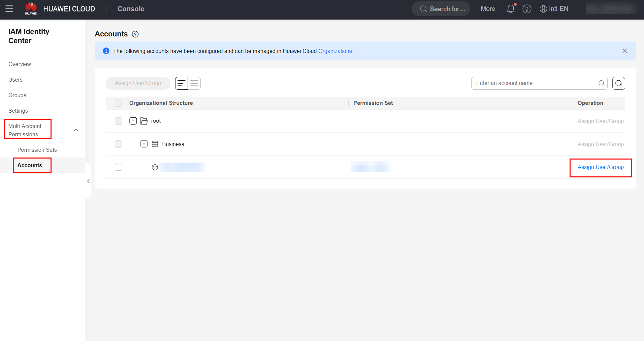Expand the Business organizational unit

coord(144,144)
